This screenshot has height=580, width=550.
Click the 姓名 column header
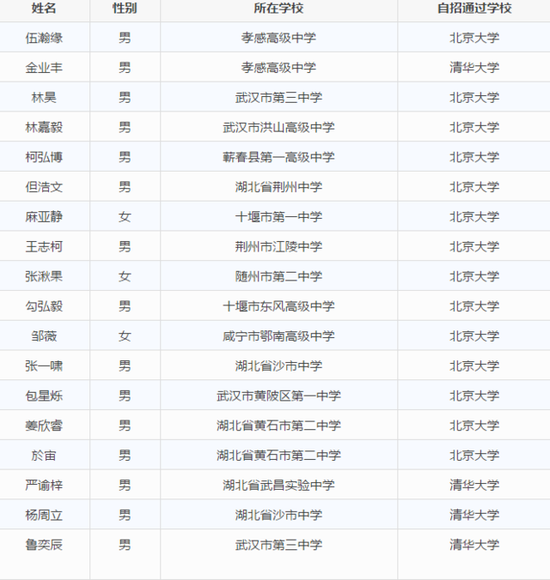click(44, 8)
